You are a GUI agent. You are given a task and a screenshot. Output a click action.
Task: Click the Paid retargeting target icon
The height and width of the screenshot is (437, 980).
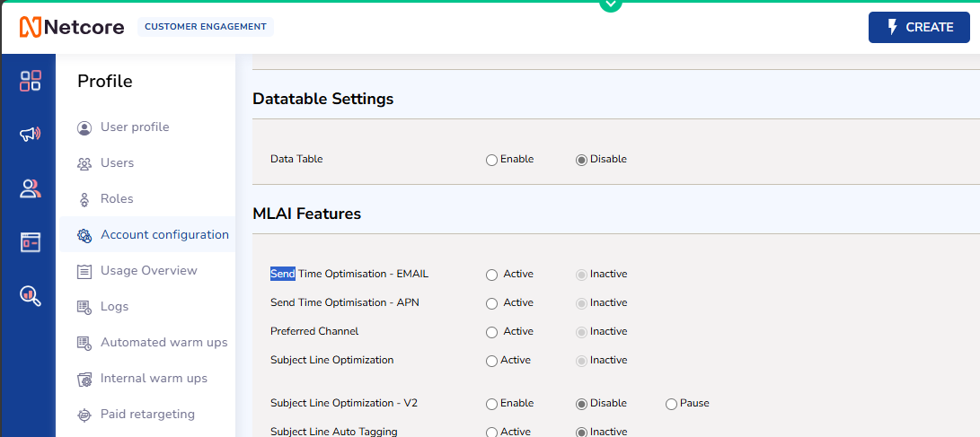[x=84, y=415]
